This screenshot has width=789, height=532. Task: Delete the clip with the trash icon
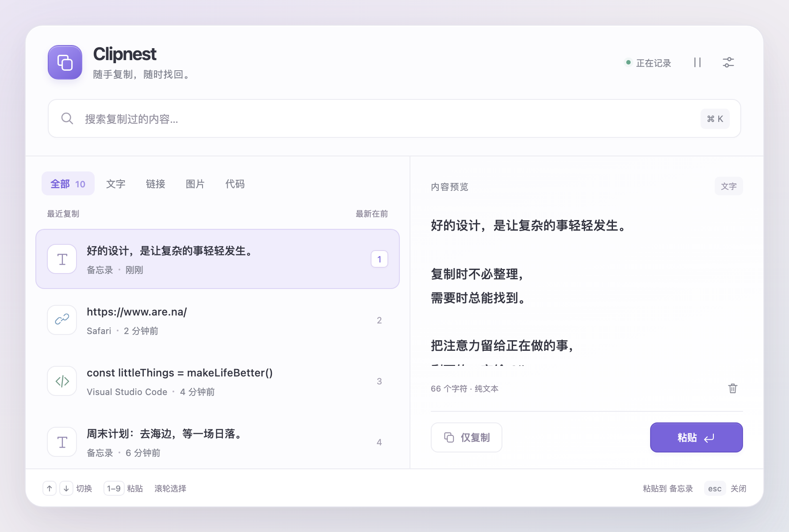(x=733, y=388)
